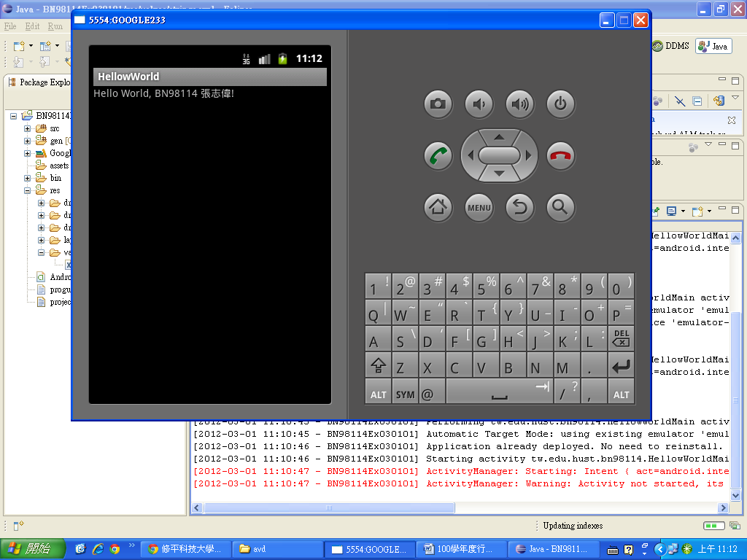Open the File menu in Eclipse
747x560 pixels.
click(10, 26)
